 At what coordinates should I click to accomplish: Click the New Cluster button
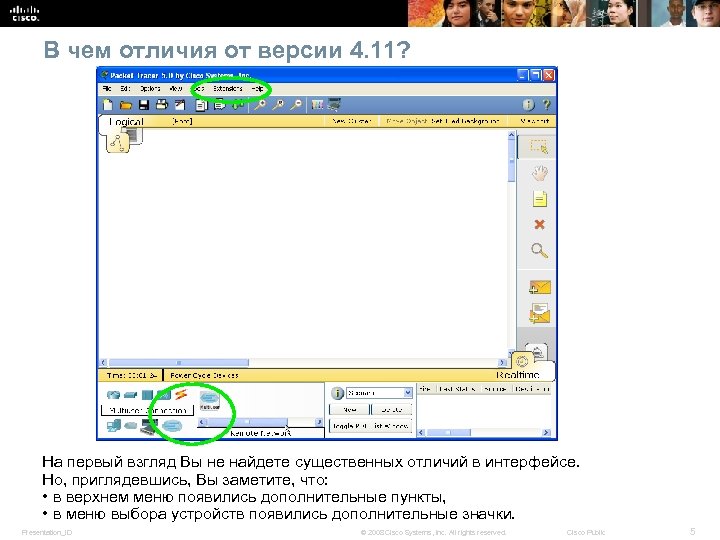351,121
